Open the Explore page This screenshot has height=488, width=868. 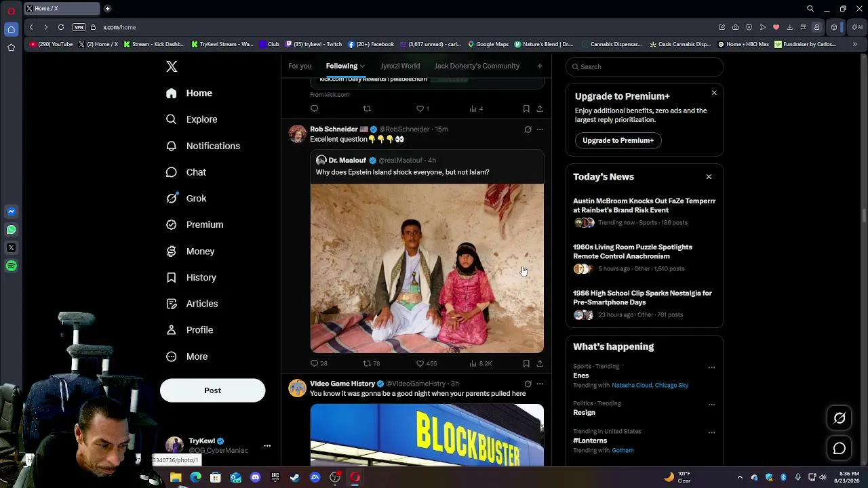(193, 119)
